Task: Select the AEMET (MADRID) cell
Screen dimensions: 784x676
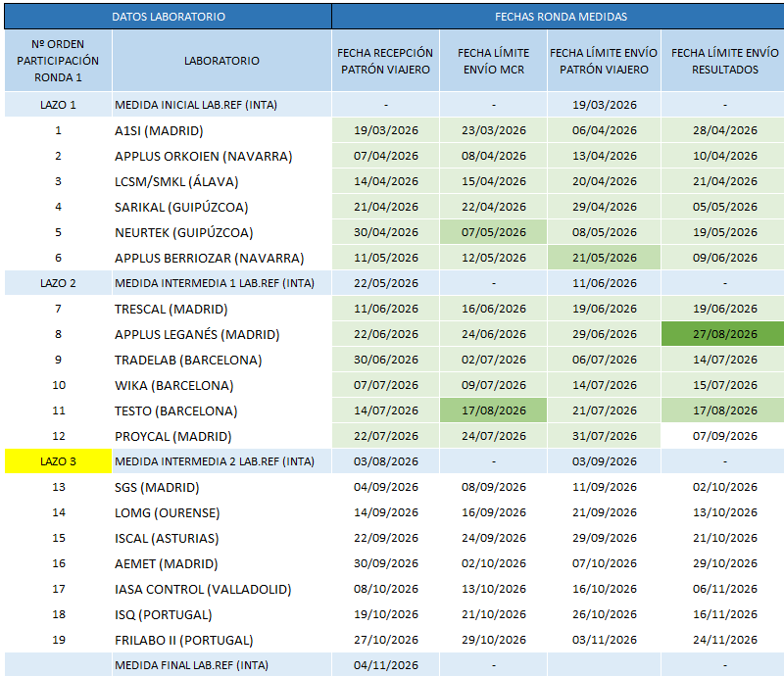Action: click(x=221, y=563)
